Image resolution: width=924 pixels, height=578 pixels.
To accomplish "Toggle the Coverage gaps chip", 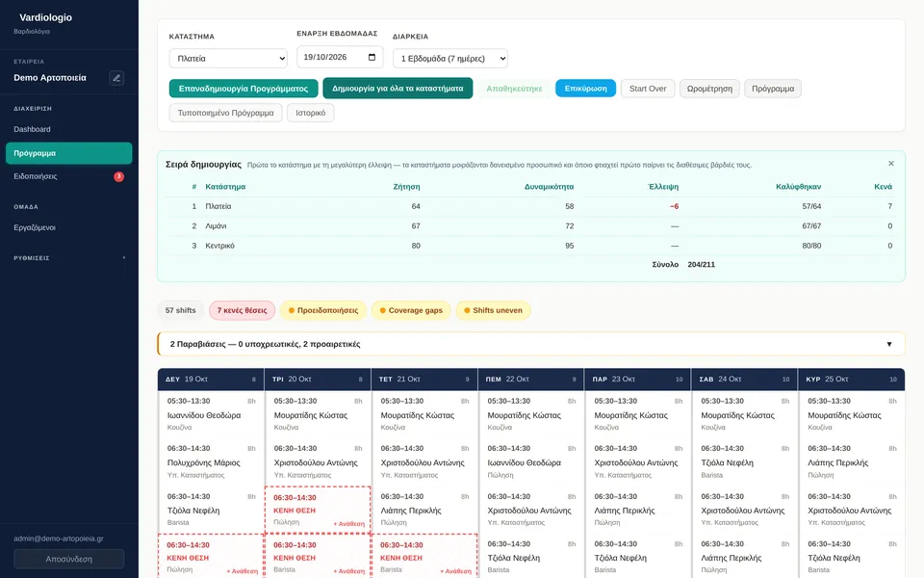I will click(411, 310).
